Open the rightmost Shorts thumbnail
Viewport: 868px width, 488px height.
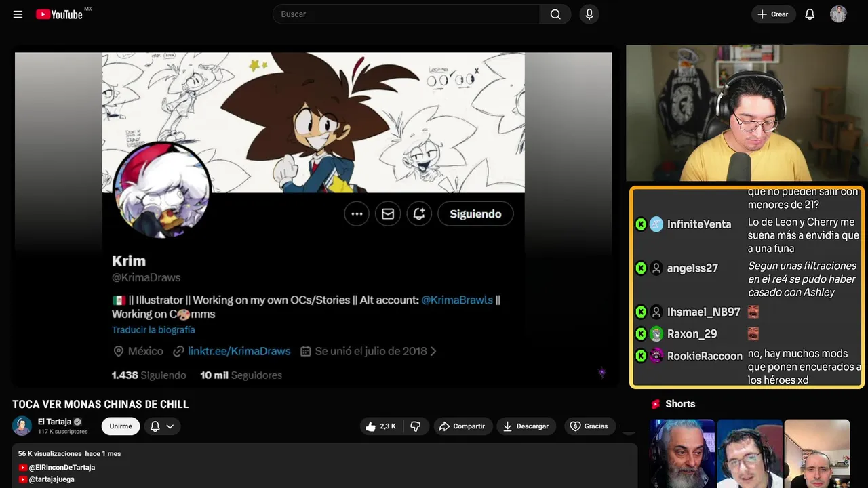816,453
